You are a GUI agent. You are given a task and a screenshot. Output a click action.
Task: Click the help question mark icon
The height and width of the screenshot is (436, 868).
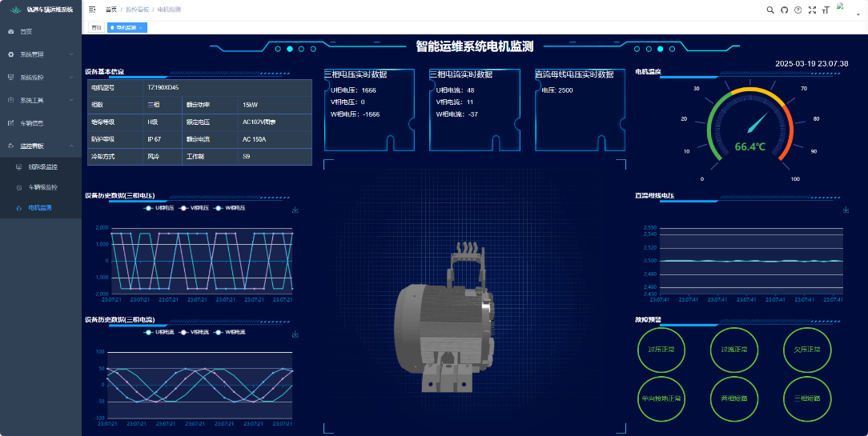click(798, 10)
